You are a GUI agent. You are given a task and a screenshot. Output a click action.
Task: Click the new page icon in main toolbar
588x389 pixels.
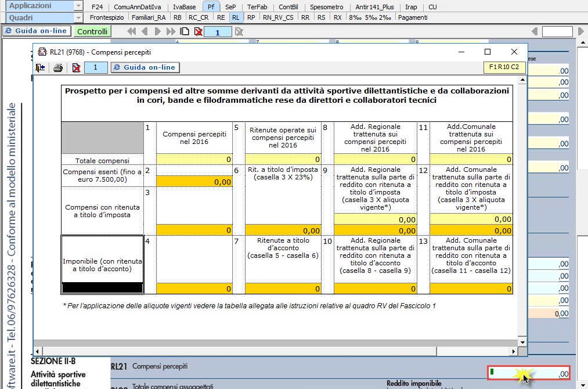(185, 31)
